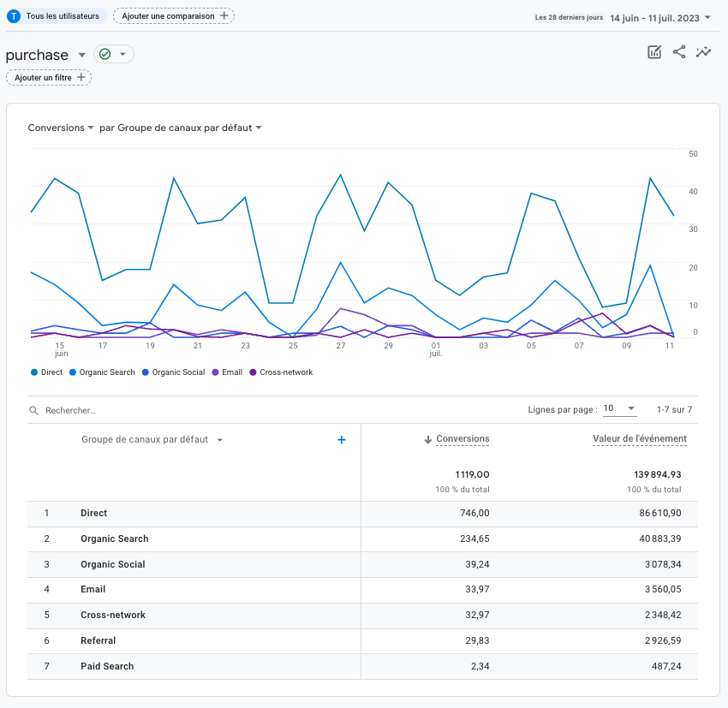
Task: Open the Insights sparkline icon
Action: (704, 52)
